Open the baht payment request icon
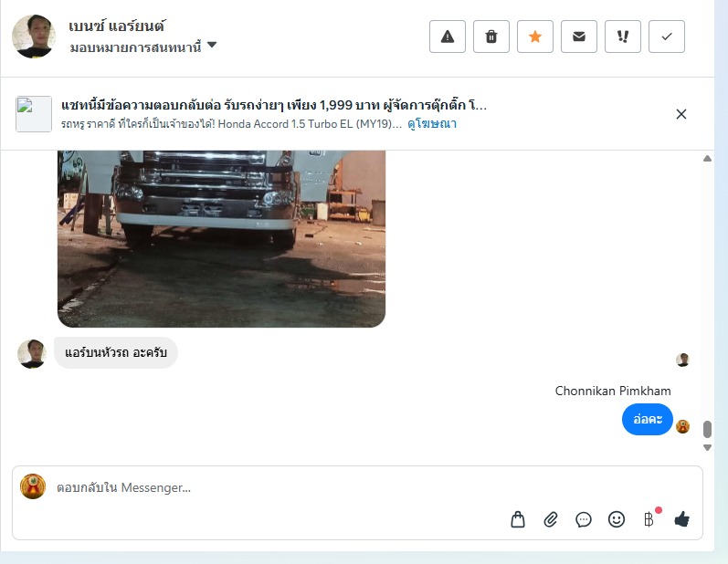 [x=649, y=519]
